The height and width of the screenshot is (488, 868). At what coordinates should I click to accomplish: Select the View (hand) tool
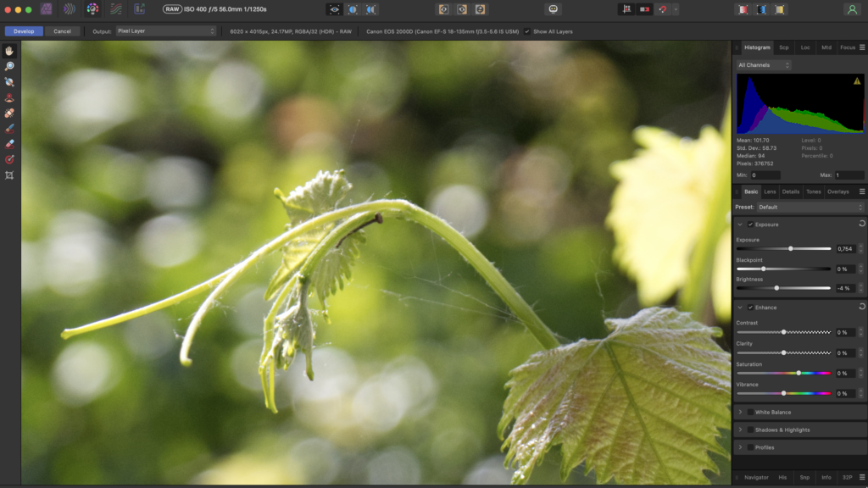tap(9, 51)
